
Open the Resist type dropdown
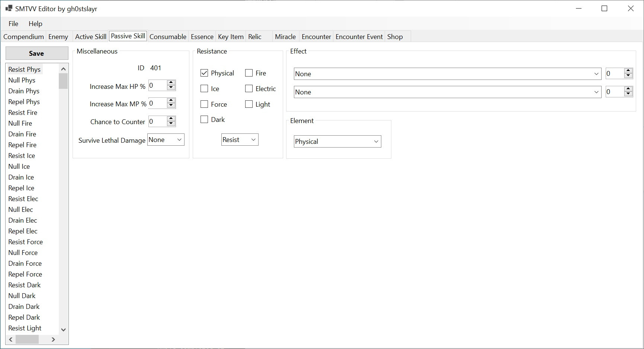pos(240,140)
